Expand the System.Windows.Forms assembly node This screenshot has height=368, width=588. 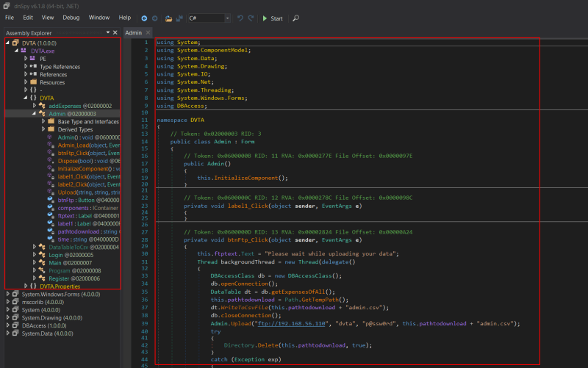[x=7, y=294]
